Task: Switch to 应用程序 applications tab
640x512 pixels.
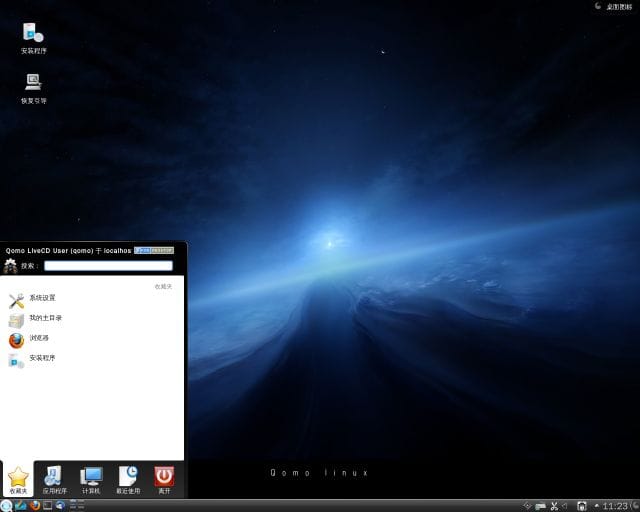Action: tap(54, 480)
